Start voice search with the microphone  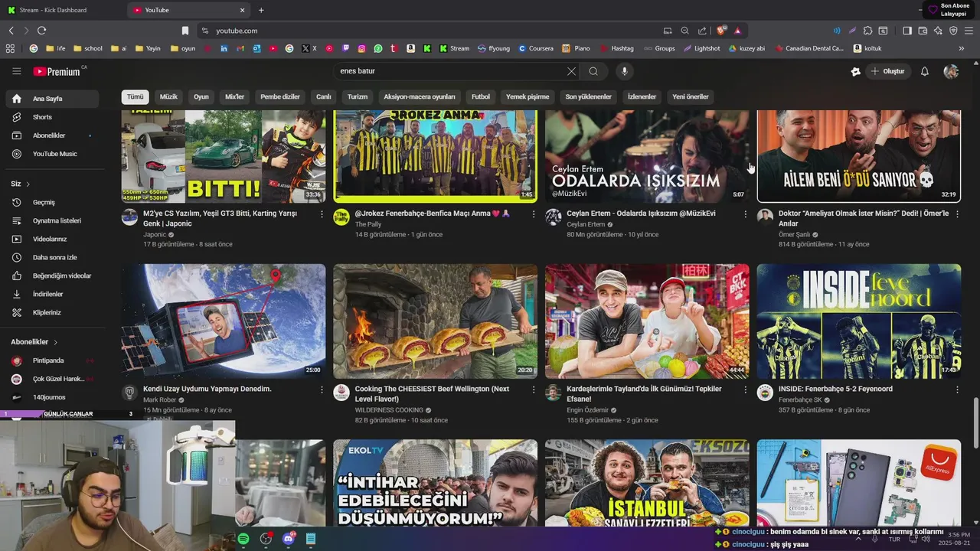(625, 71)
